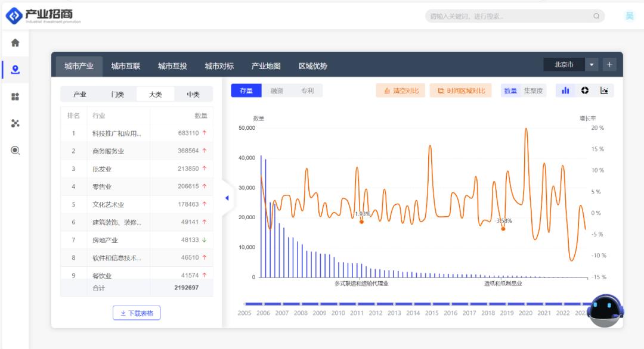Switch to donut chart view icon
Screen dimensions: 644x349
tap(584, 91)
